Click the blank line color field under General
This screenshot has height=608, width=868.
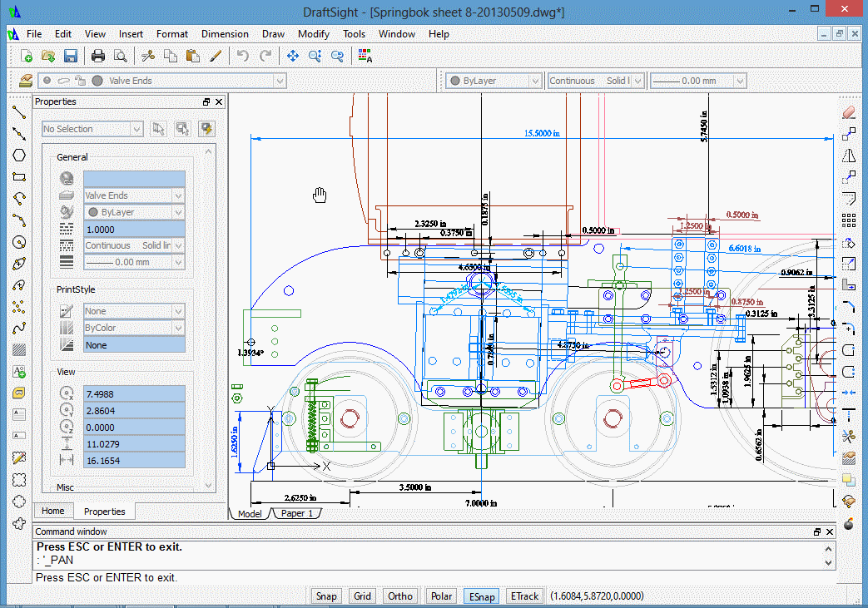pyautogui.click(x=134, y=179)
